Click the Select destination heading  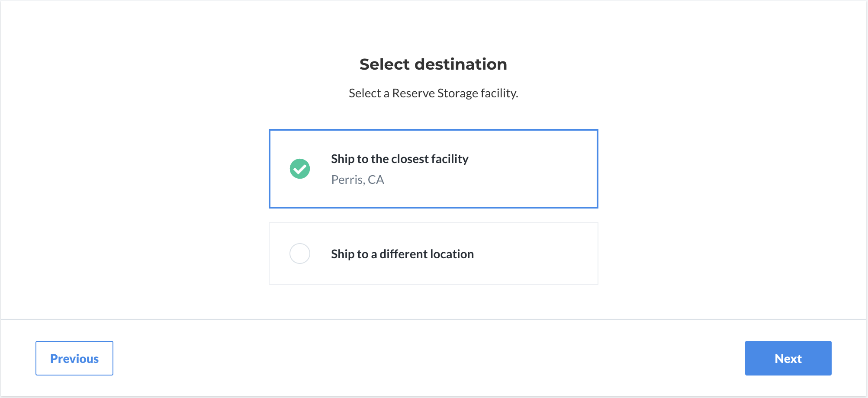[x=433, y=64]
